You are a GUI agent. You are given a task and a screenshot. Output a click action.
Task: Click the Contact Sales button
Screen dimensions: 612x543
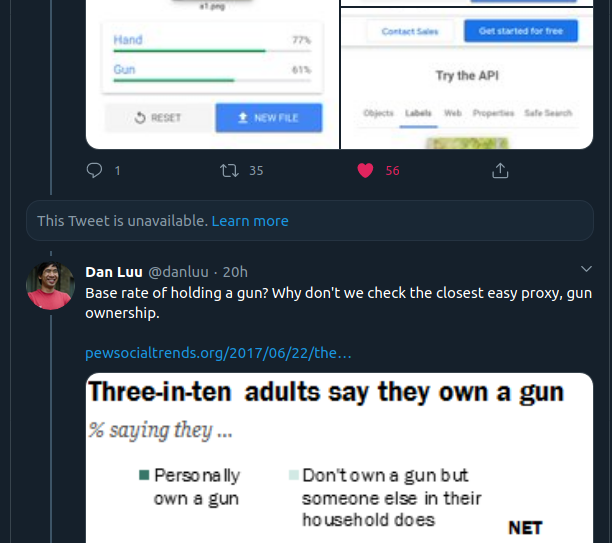point(410,31)
